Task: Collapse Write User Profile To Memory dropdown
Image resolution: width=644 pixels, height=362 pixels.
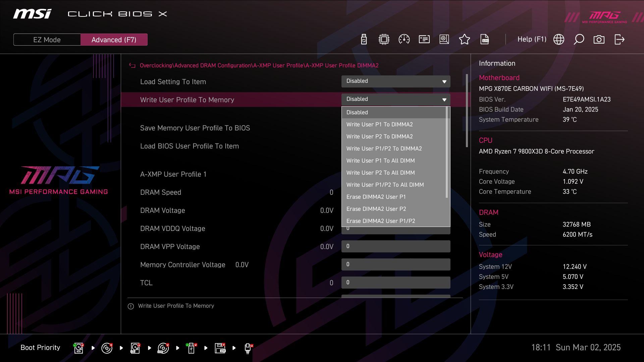Action: point(395,99)
